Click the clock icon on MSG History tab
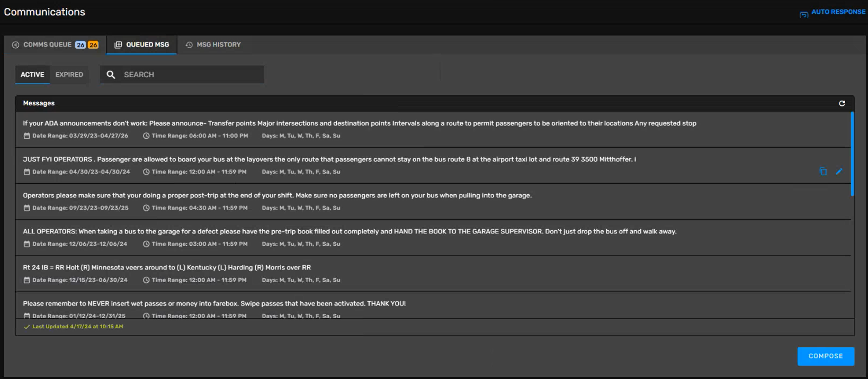Image resolution: width=868 pixels, height=379 pixels. [189, 45]
